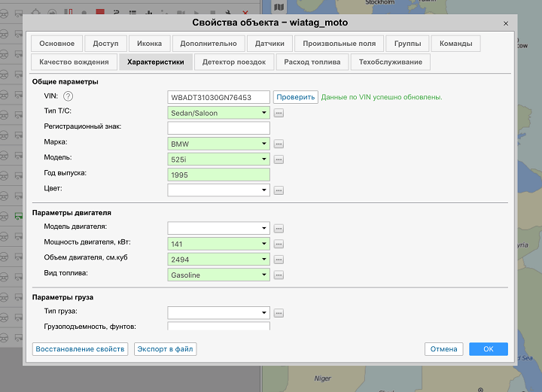Expand the Модель двигателя dropdown

click(x=263, y=228)
